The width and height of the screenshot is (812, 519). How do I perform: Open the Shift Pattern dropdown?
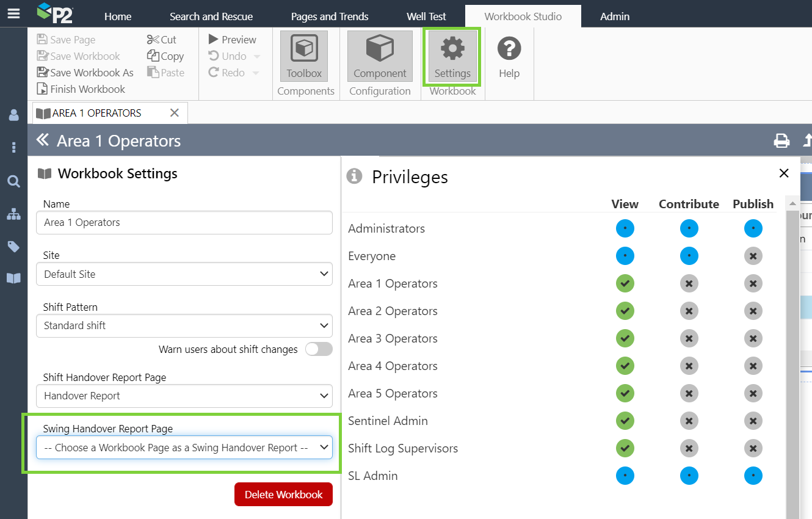184,325
